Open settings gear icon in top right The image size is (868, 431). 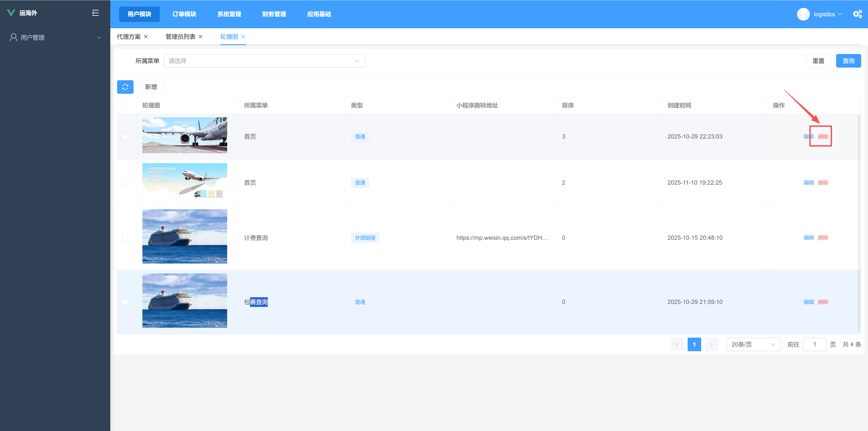point(857,14)
